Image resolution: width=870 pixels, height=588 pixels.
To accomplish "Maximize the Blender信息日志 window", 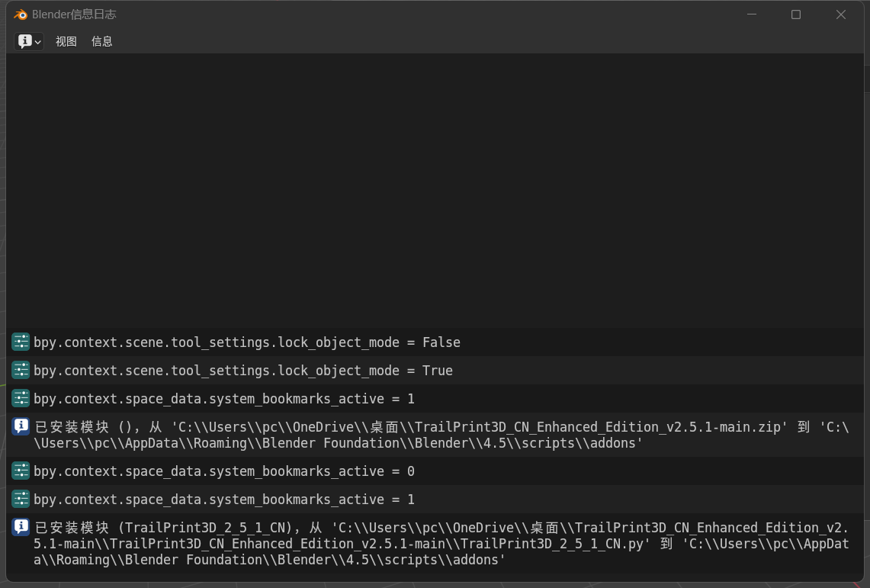I will pyautogui.click(x=795, y=14).
